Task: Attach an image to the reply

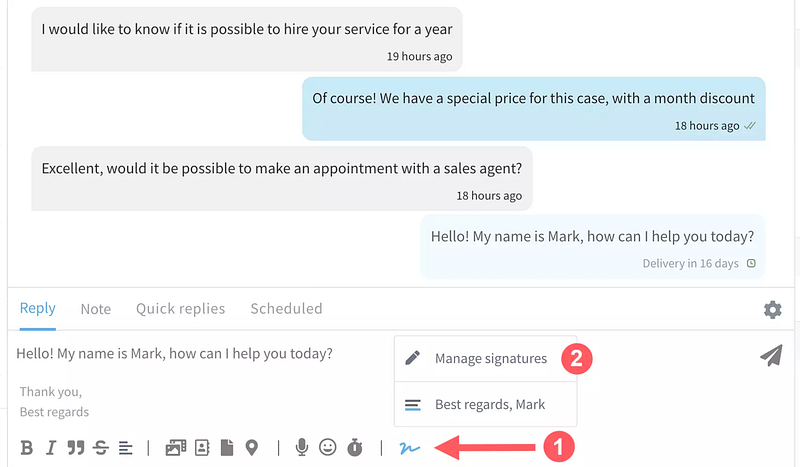Action: click(176, 448)
